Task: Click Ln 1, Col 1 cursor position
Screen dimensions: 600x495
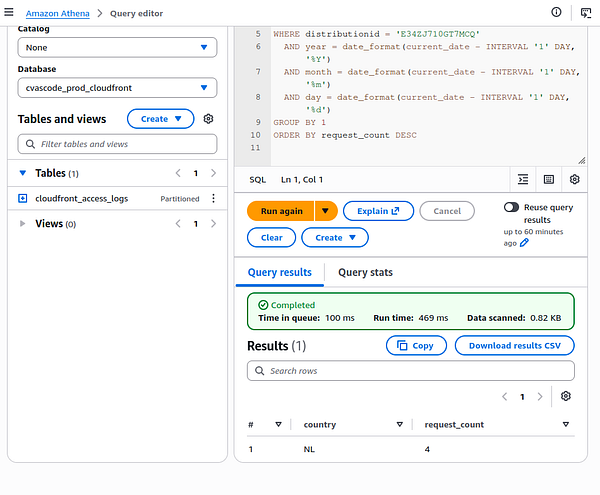Action: [302, 179]
